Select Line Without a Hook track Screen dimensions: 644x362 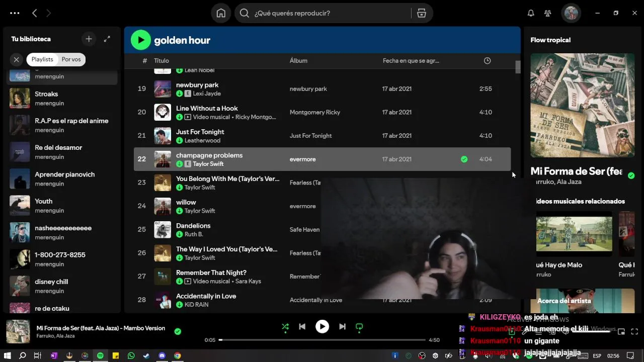[207, 108]
